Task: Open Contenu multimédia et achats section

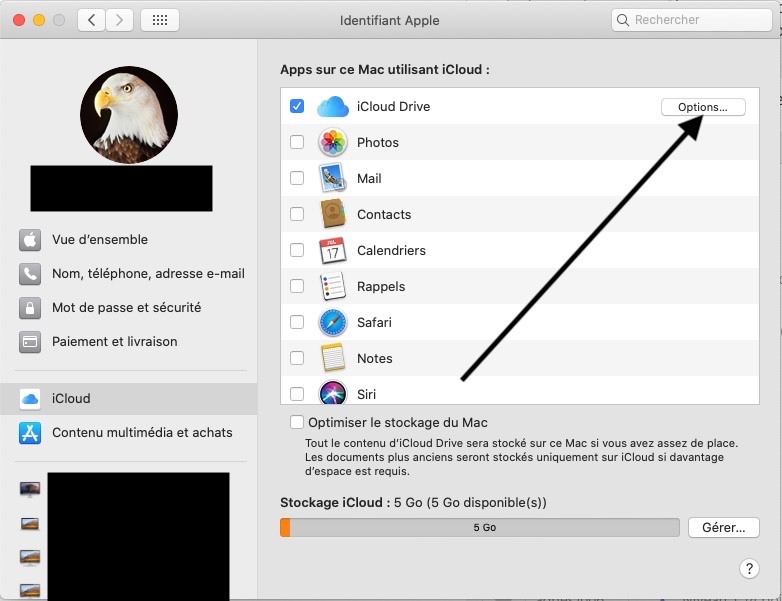Action: tap(129, 433)
